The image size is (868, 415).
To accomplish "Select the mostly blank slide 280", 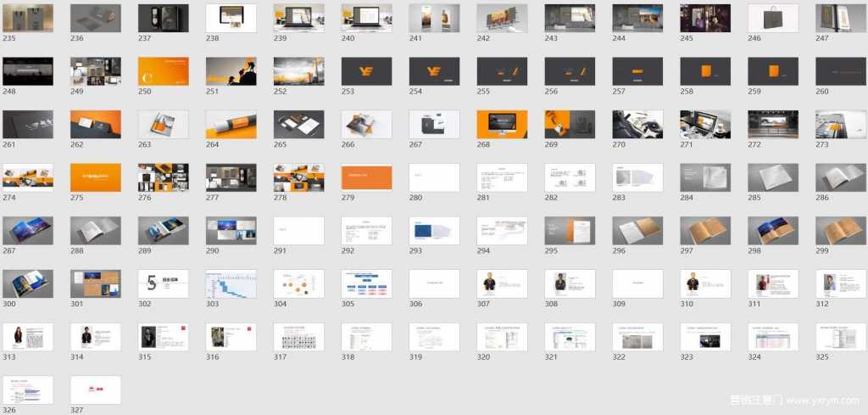I will pos(434,177).
